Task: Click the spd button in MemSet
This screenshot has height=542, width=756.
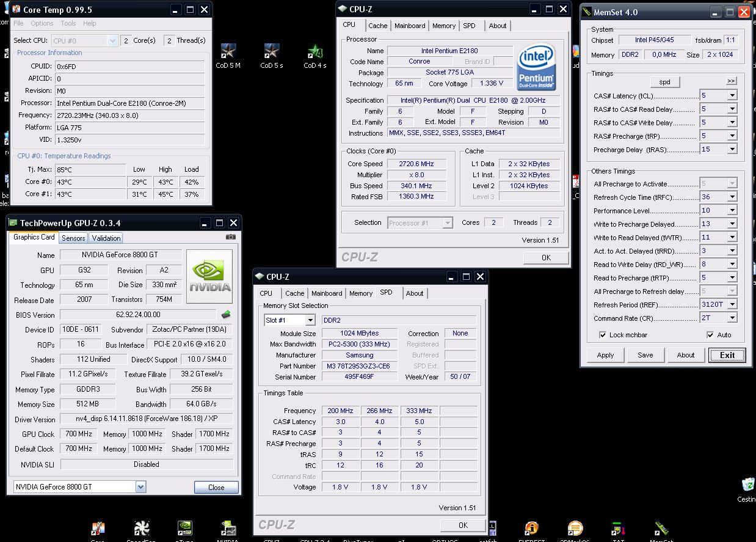Action: [665, 82]
